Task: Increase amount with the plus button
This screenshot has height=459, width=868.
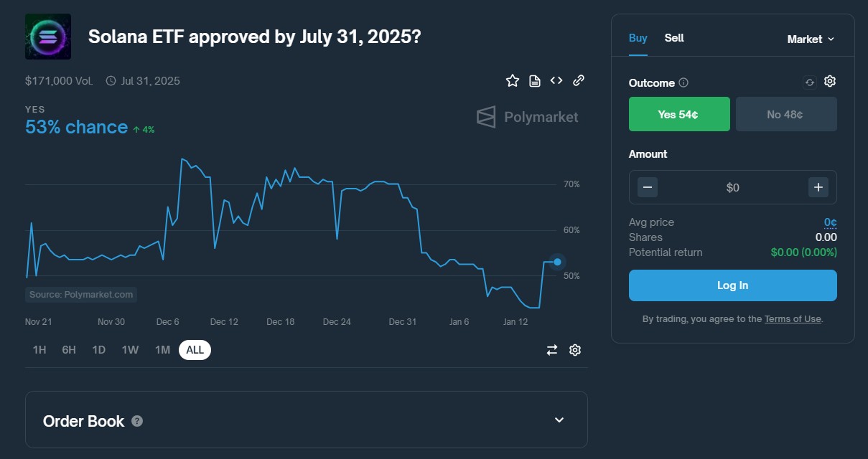Action: coord(818,188)
